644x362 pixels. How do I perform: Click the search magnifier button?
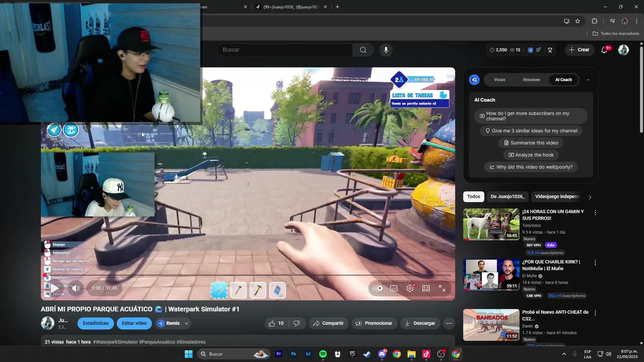click(x=363, y=50)
